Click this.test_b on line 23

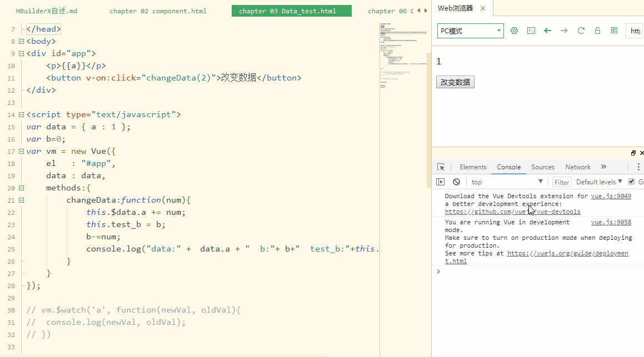(114, 224)
